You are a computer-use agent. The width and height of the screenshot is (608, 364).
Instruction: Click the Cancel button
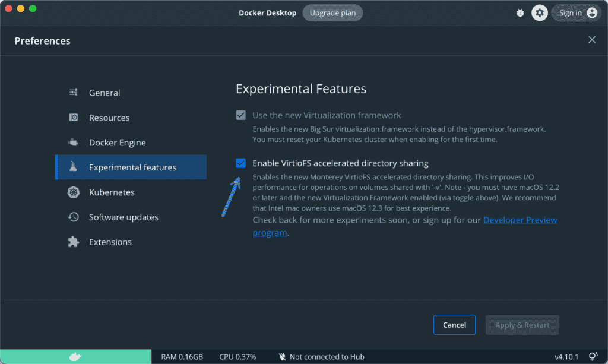pos(454,325)
